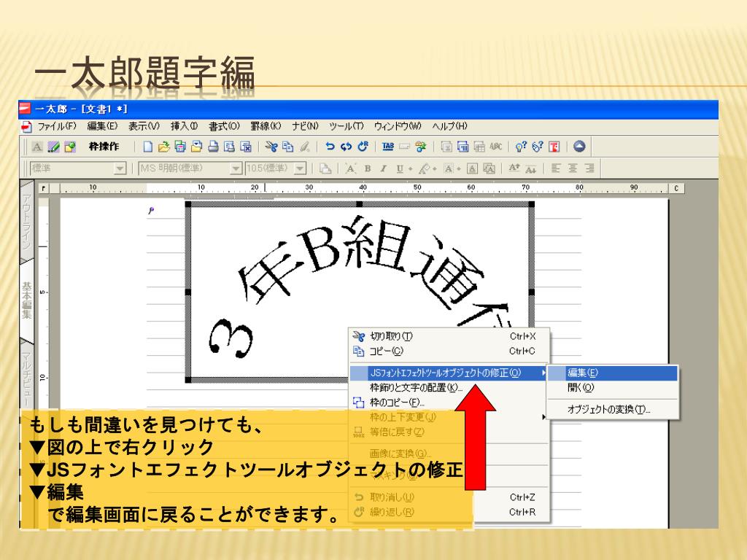Open the 罫線(K) menu
747x560 pixels.
click(266, 126)
